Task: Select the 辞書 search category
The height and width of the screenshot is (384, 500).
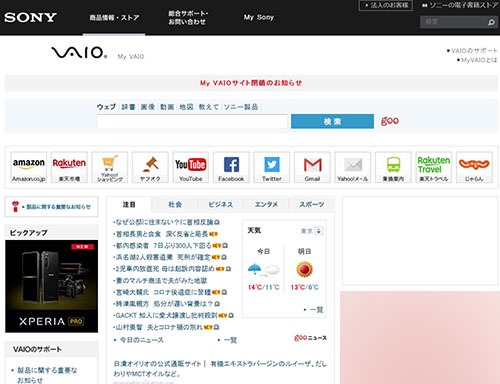Action: (x=128, y=107)
